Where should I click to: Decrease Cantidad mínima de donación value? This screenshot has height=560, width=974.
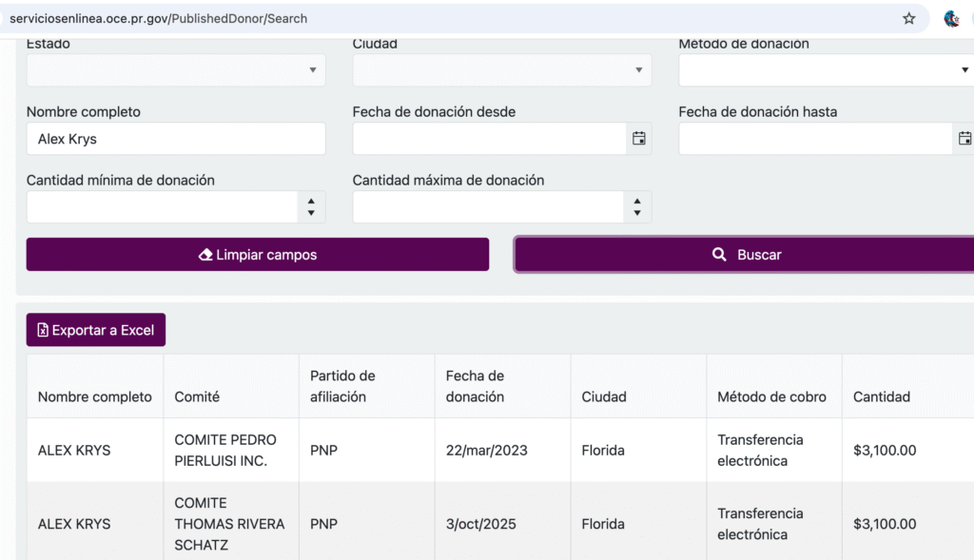coord(311,212)
